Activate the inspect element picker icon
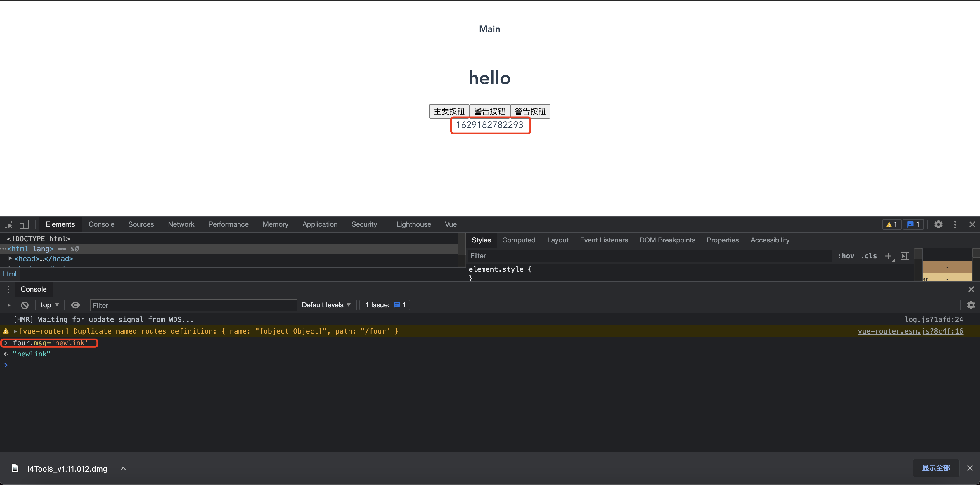The height and width of the screenshot is (485, 980). pos(8,224)
